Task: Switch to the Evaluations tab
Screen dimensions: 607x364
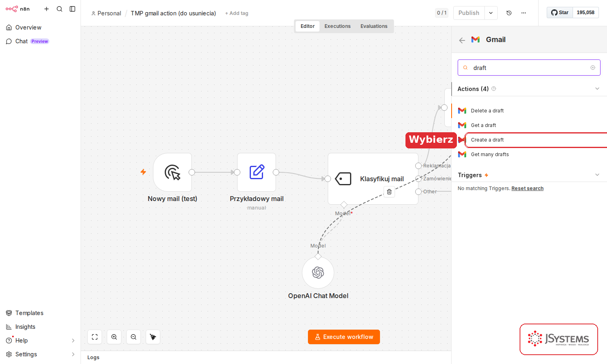Action: 374,26
